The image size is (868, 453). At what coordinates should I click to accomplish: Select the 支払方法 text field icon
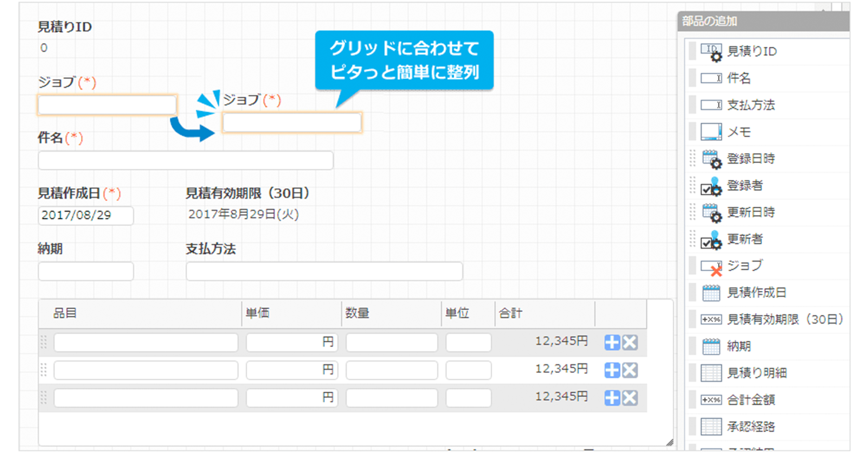tap(711, 105)
